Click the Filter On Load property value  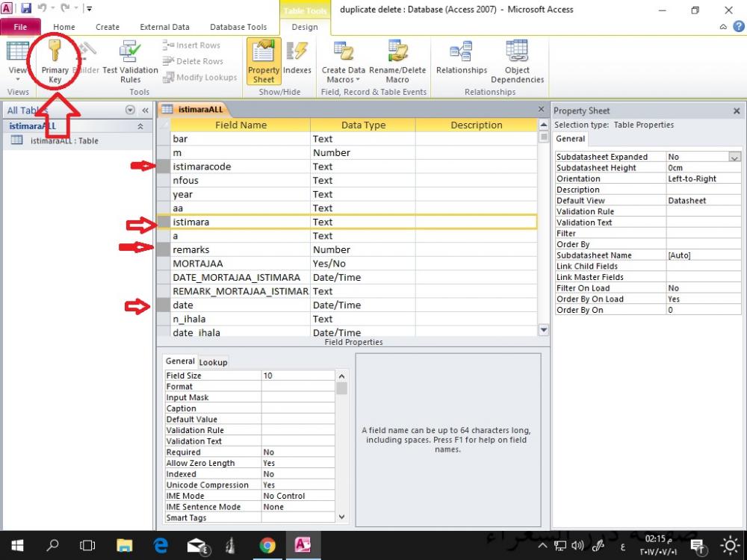tap(703, 288)
